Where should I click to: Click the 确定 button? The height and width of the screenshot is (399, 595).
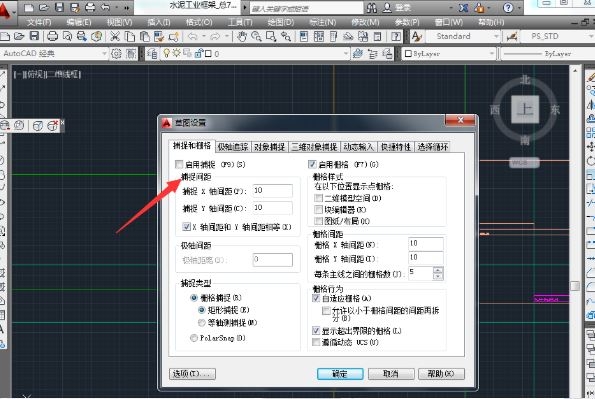(340, 374)
